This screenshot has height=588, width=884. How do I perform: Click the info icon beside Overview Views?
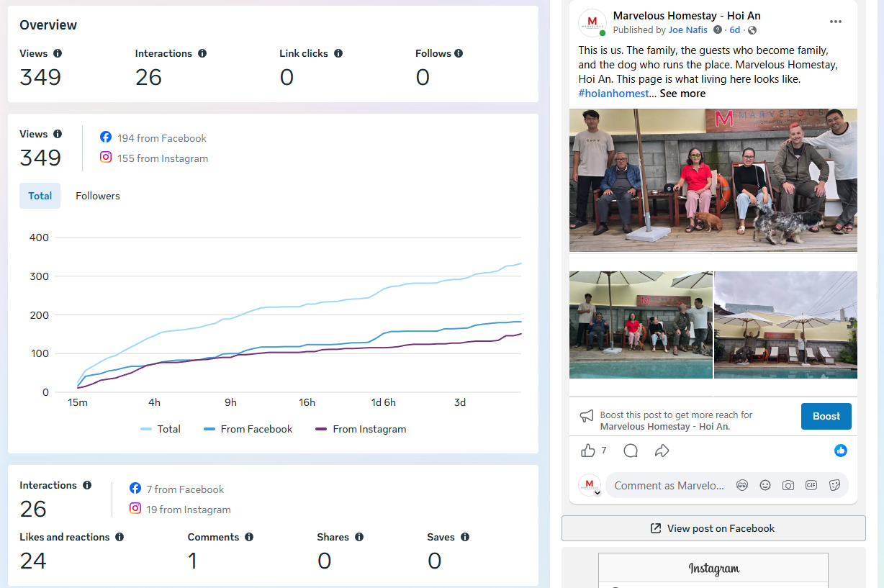pyautogui.click(x=58, y=53)
